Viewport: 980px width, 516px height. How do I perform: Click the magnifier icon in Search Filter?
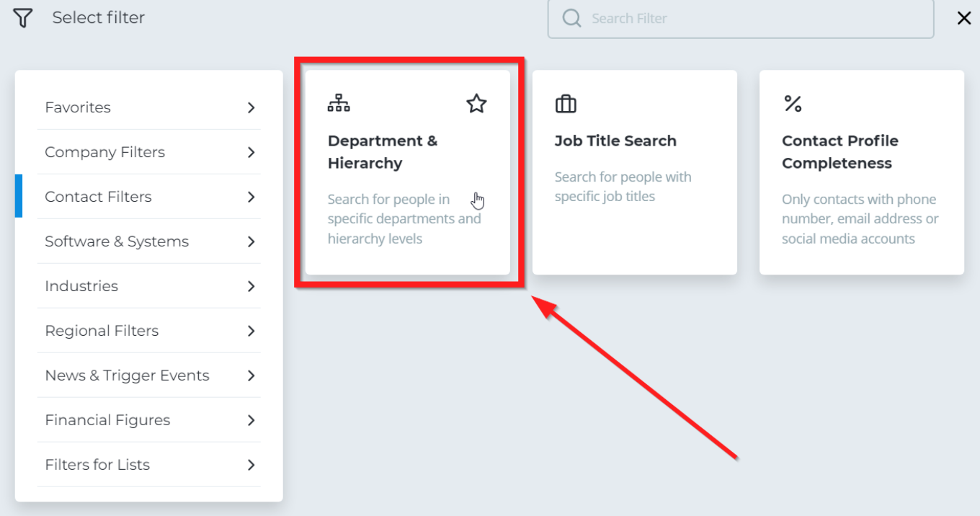click(571, 18)
